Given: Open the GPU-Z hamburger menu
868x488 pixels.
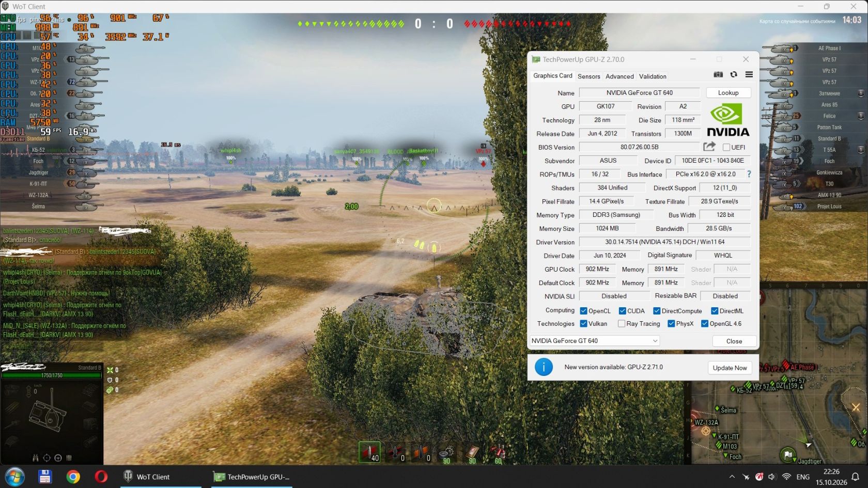Looking at the screenshot, I should coord(749,74).
